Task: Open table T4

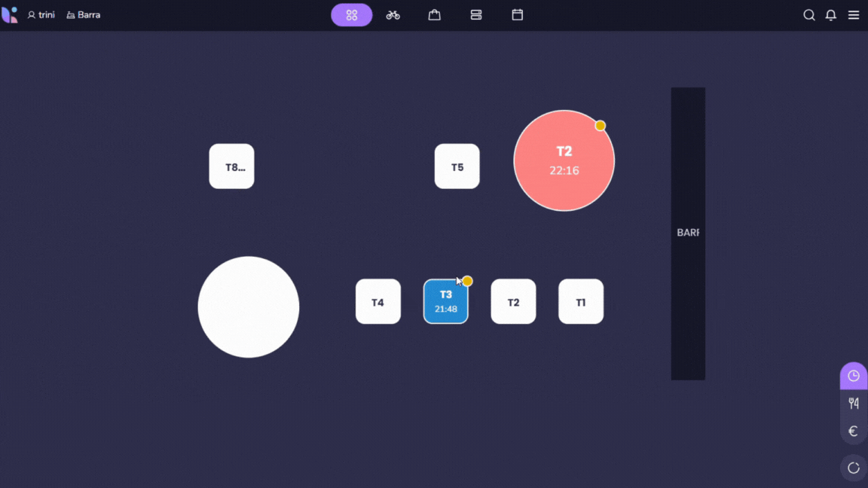Action: tap(378, 301)
